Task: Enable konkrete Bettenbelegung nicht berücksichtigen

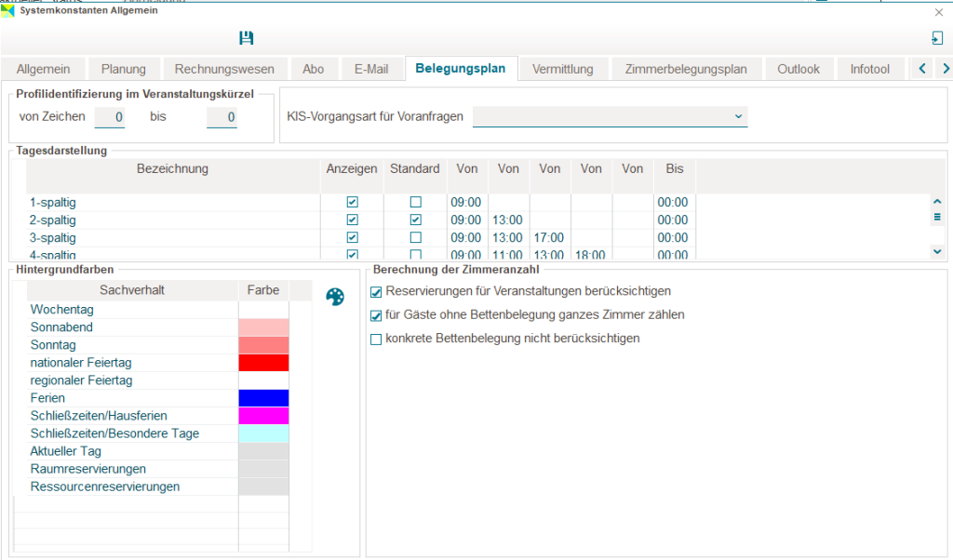Action: click(x=377, y=340)
